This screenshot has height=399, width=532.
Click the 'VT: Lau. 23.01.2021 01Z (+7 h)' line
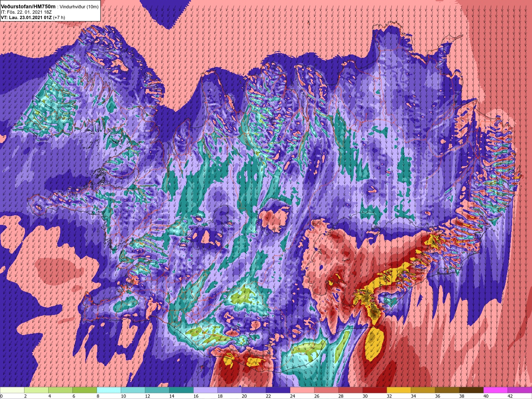[33, 17]
